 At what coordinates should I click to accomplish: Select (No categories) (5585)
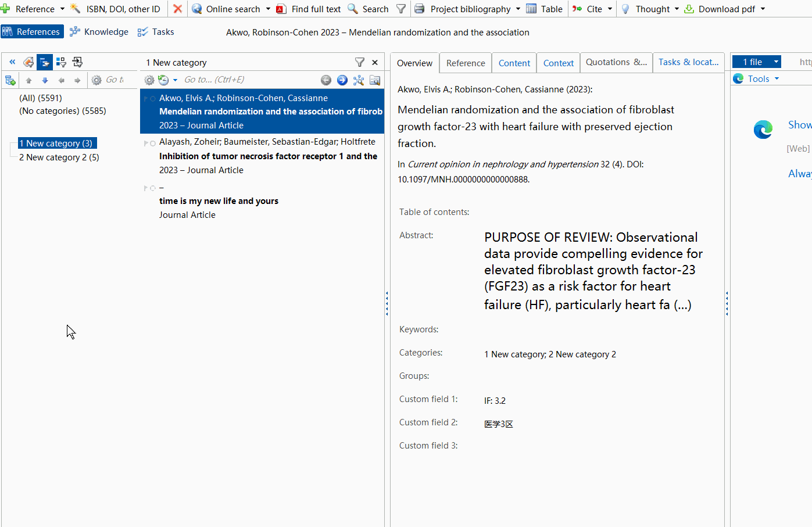pos(63,110)
